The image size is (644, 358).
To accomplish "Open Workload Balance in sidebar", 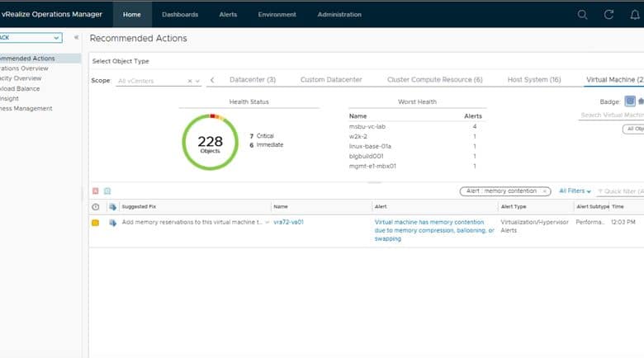I will [20, 88].
